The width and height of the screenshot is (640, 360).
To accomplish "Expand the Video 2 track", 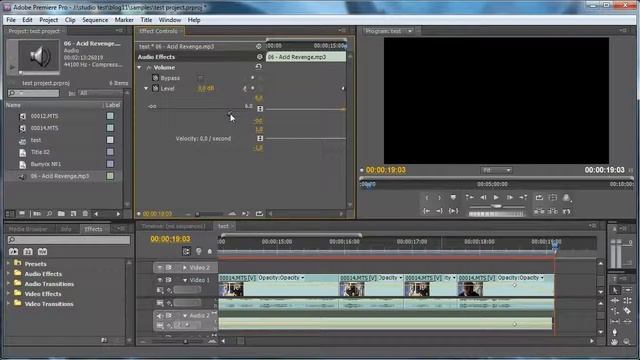I will click(184, 268).
